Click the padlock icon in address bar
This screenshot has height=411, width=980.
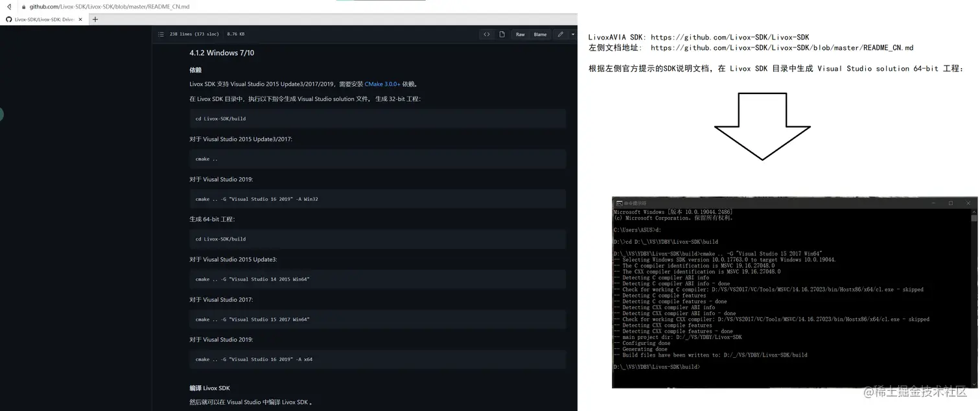tap(23, 6)
